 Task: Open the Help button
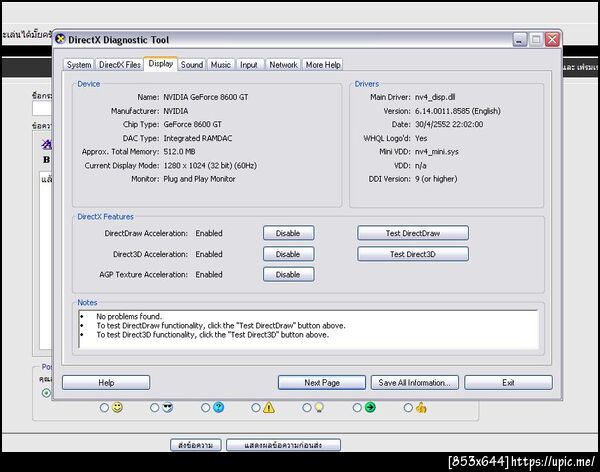tap(106, 382)
